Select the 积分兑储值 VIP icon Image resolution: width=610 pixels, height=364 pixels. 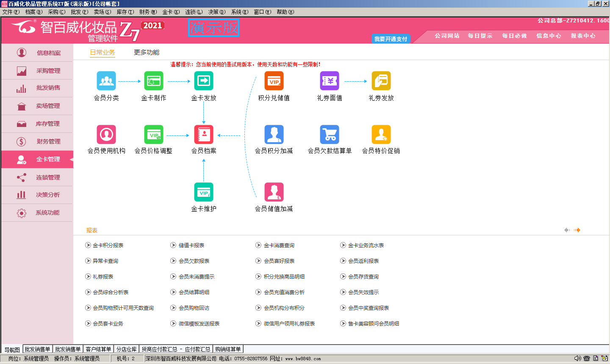274,81
